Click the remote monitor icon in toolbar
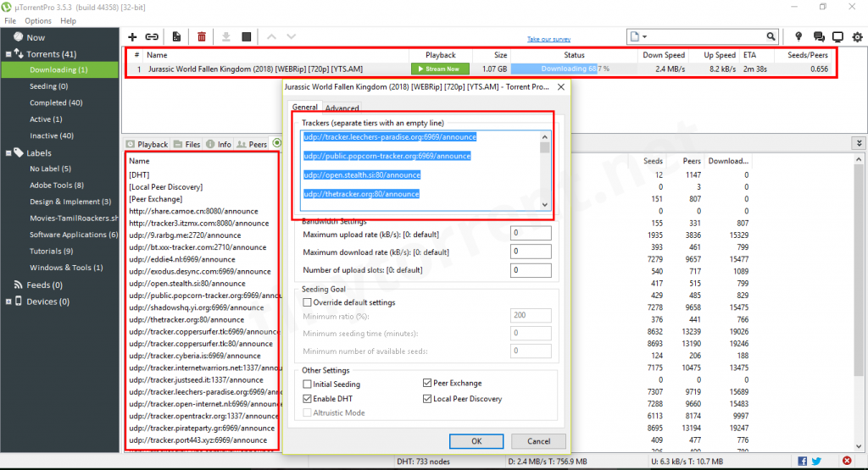Screen dimensions: 868x470 [838, 37]
